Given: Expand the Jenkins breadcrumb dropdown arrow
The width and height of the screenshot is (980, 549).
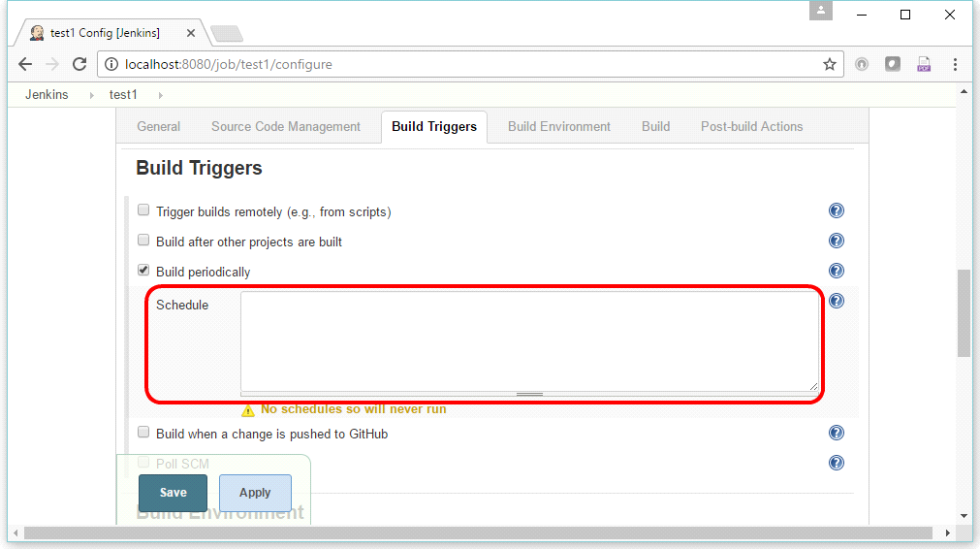Looking at the screenshot, I should [x=92, y=95].
